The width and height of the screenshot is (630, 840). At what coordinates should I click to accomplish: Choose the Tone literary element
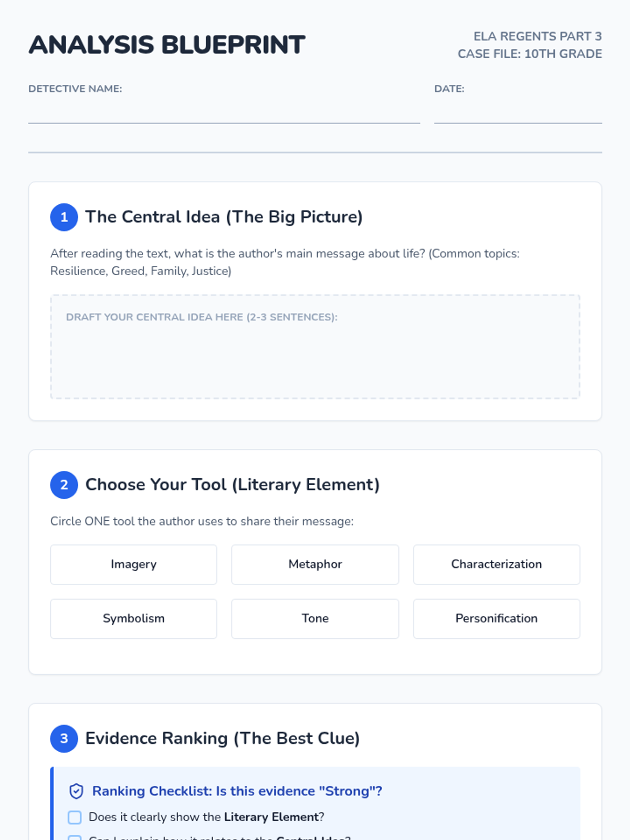click(315, 618)
